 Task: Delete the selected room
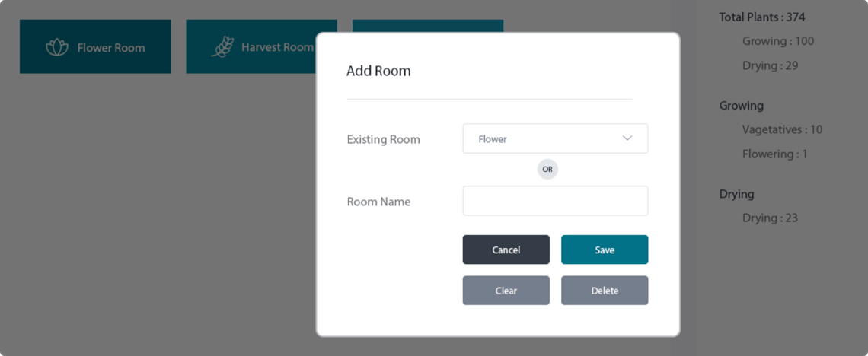pos(605,291)
